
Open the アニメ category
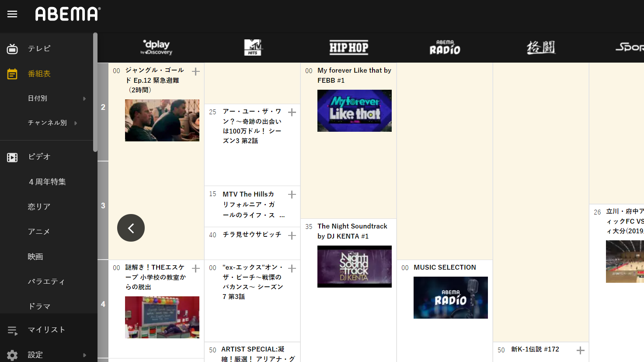point(39,232)
